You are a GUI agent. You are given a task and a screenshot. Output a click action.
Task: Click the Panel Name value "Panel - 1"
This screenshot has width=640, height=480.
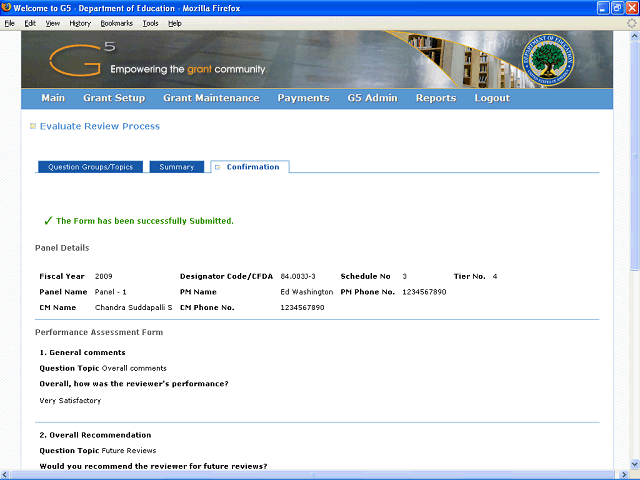(111, 292)
